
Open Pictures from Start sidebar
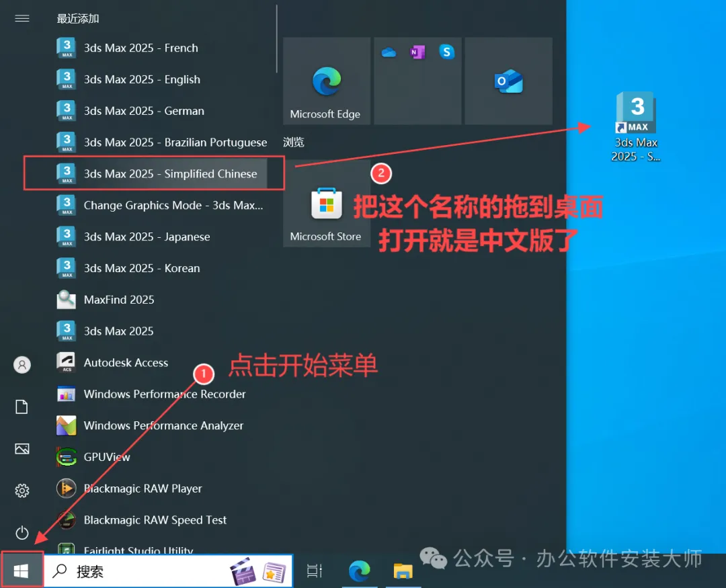pos(22,449)
